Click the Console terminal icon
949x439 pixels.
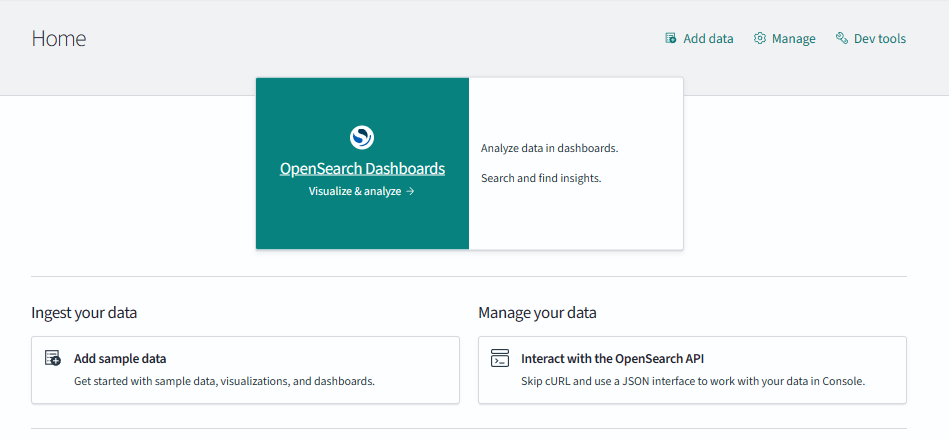click(500, 358)
